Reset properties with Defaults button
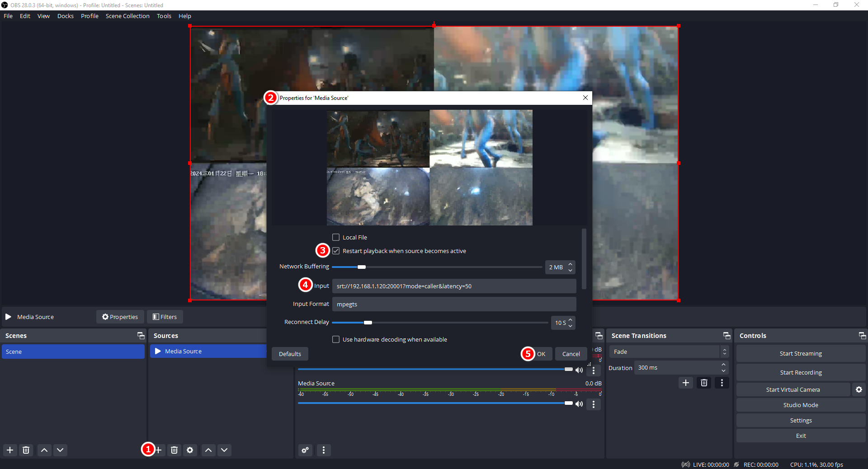The width and height of the screenshot is (868, 469). [290, 354]
